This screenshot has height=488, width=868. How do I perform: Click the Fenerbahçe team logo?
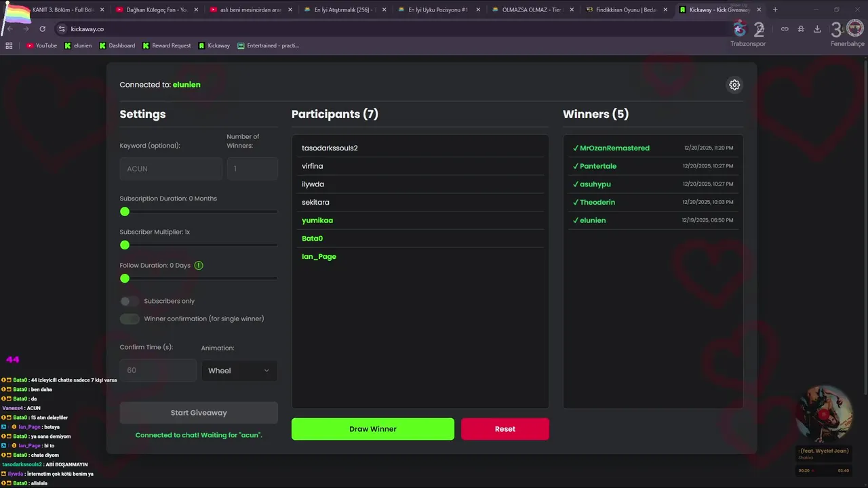tap(854, 28)
